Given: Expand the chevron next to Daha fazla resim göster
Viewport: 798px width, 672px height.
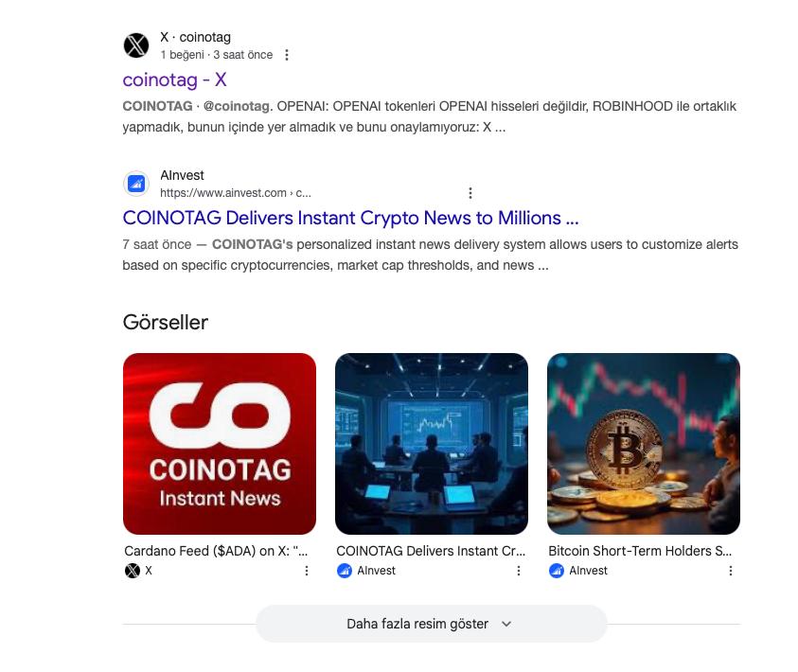Looking at the screenshot, I should pos(506,624).
